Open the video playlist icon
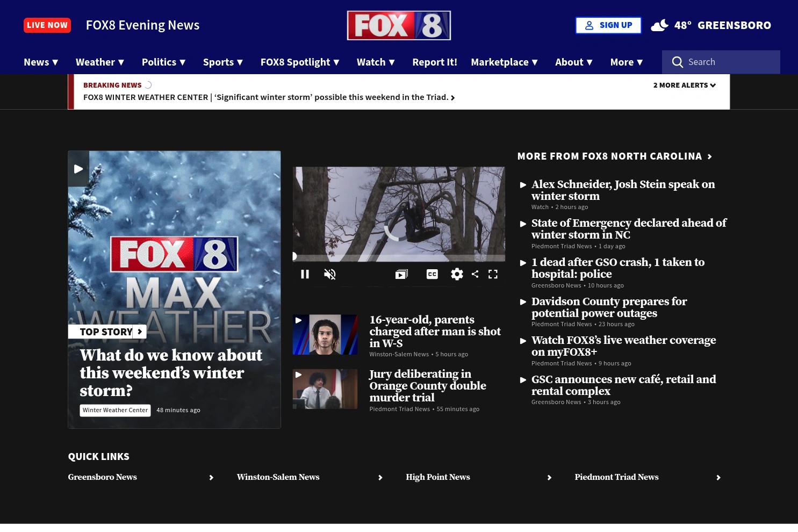This screenshot has height=532, width=798. 401,274
